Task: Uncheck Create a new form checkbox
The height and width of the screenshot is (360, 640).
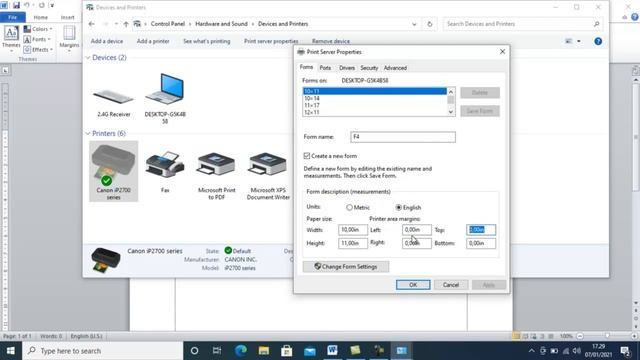Action: 307,156
